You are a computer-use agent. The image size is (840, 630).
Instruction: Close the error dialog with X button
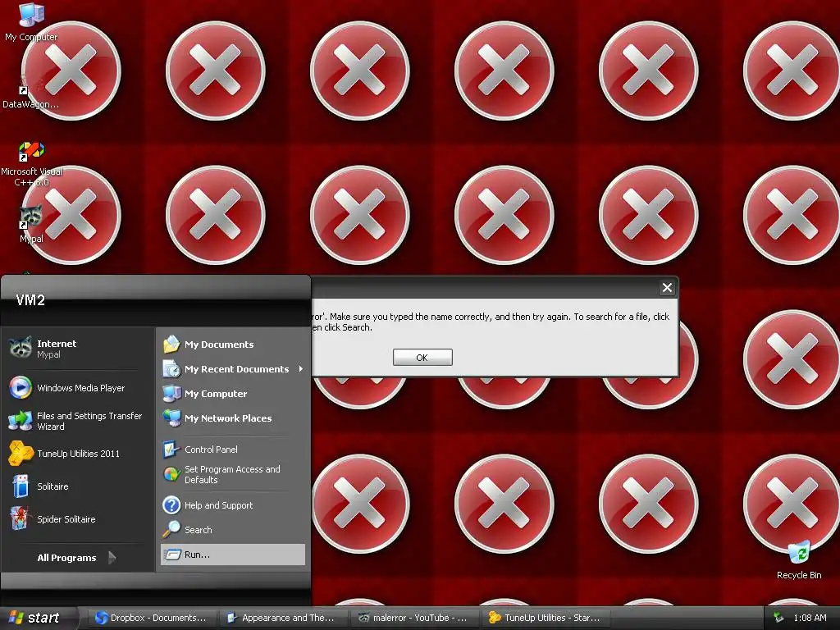[x=667, y=288]
